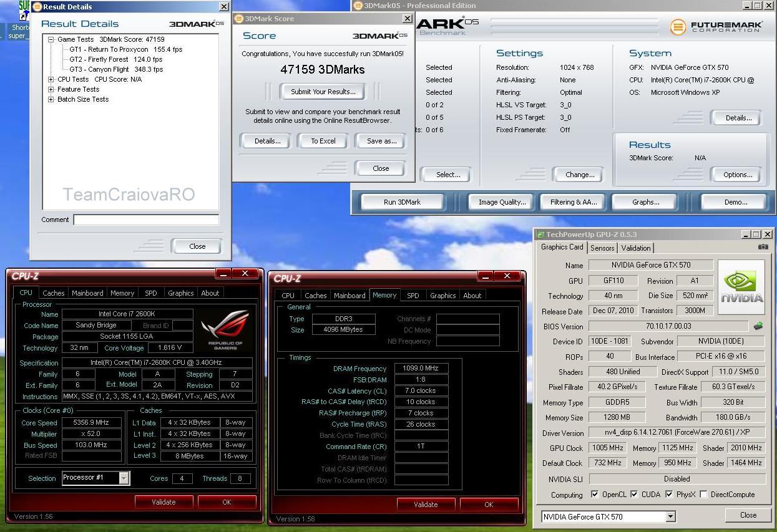Click the 47159 3DMarks score text
This screenshot has height=532, width=777.
click(x=323, y=70)
